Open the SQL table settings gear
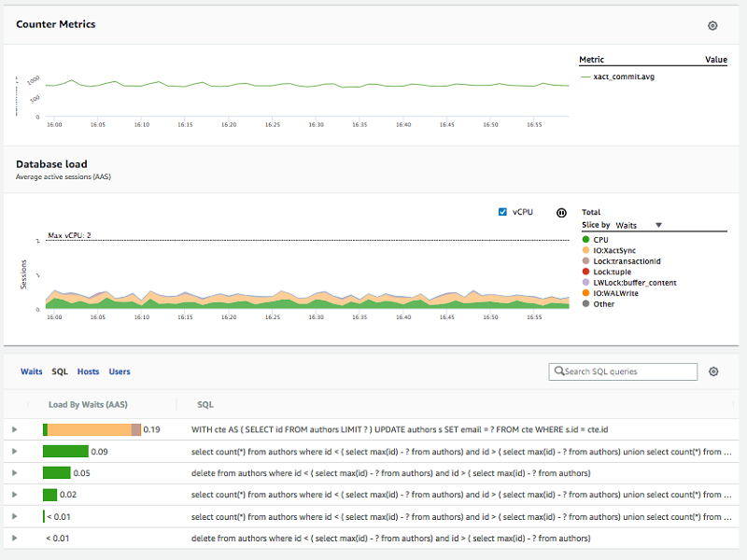 point(713,371)
